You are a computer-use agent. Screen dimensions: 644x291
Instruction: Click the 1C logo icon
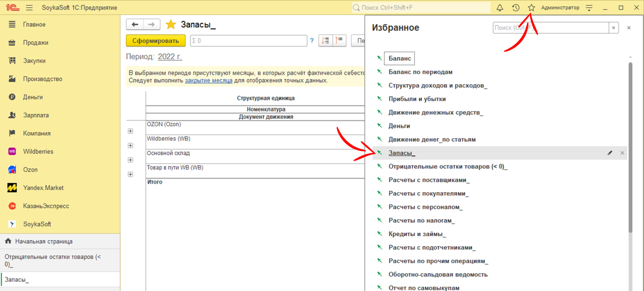13,8
